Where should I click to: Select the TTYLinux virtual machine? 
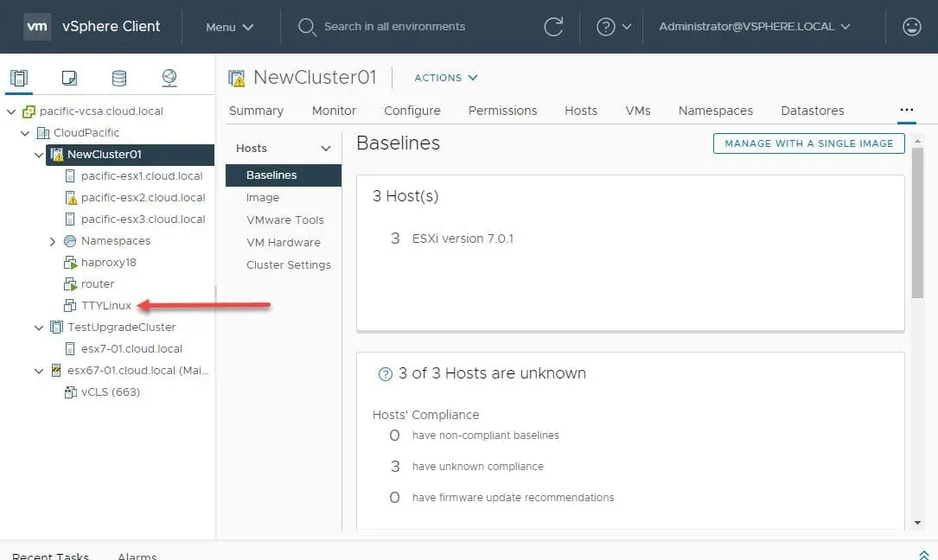105,306
